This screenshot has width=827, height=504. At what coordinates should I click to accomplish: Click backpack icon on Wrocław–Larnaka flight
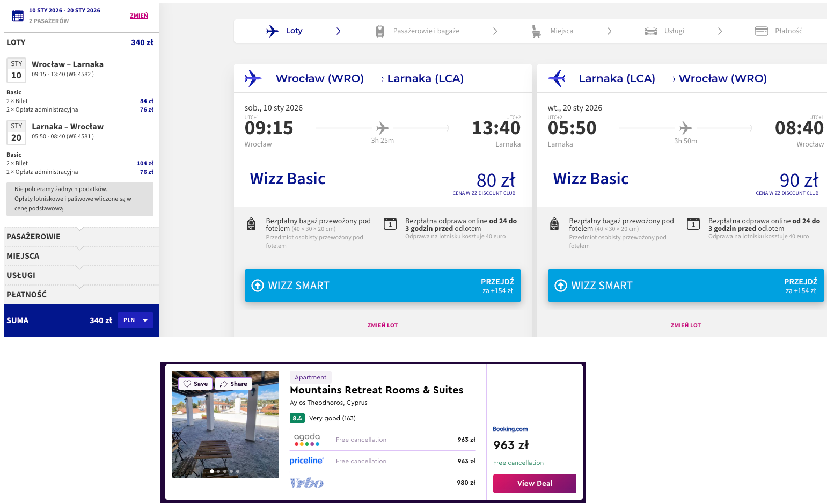251,224
